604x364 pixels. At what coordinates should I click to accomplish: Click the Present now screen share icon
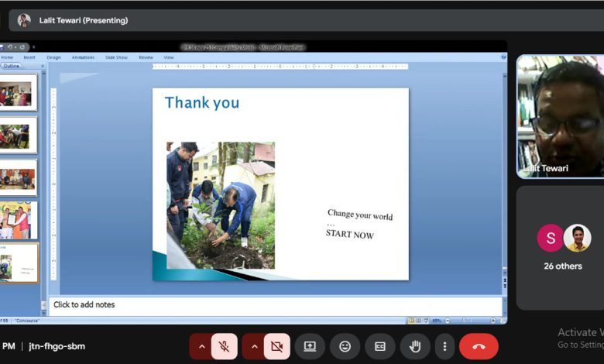coord(310,346)
